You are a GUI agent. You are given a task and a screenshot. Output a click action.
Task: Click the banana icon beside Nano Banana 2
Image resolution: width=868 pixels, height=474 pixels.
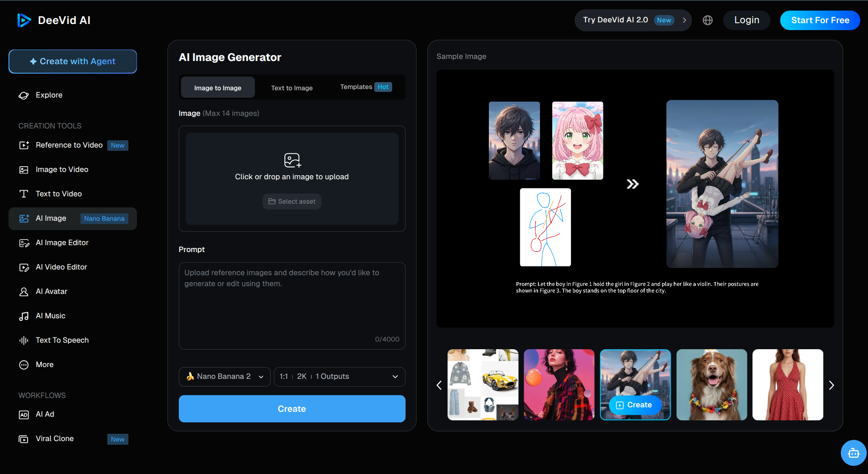tap(190, 376)
